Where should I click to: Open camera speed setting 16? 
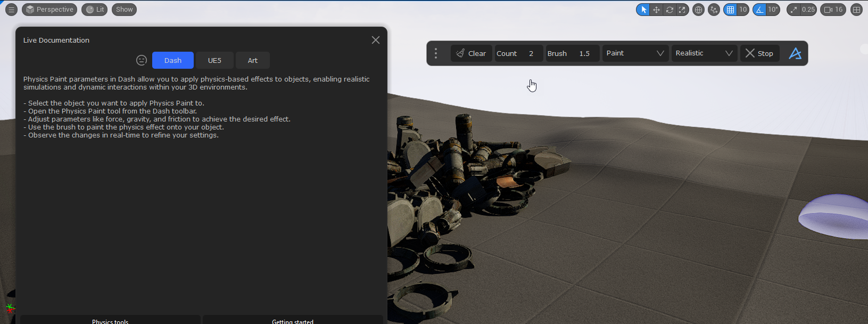[x=833, y=10]
